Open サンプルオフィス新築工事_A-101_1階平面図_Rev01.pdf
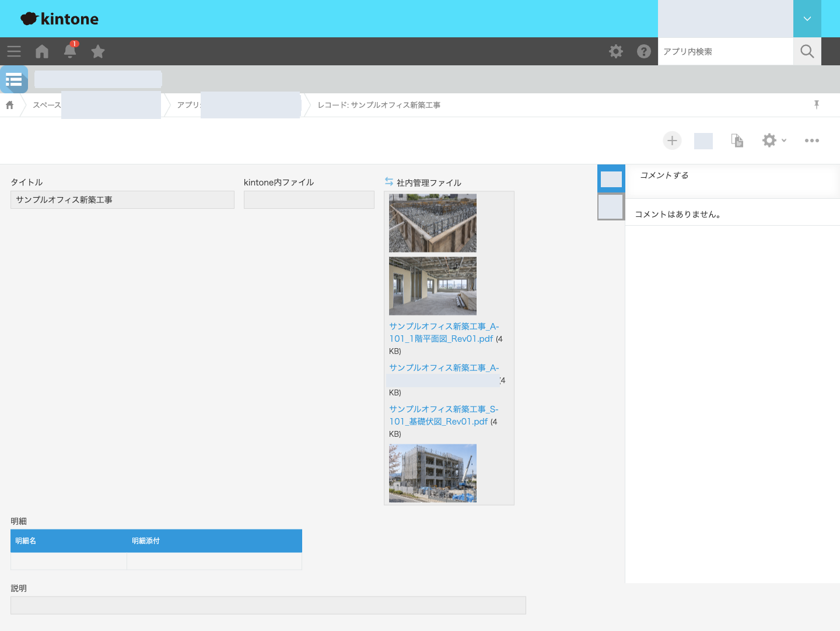The image size is (840, 631). pyautogui.click(x=444, y=332)
